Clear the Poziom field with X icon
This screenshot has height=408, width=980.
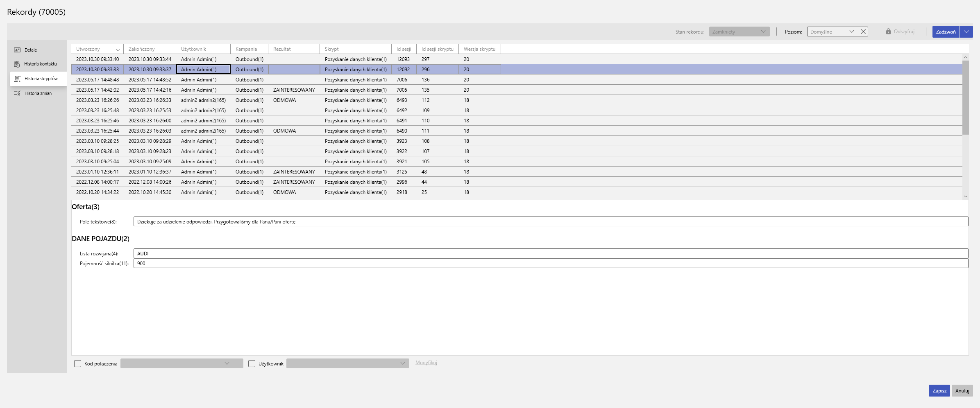point(863,32)
